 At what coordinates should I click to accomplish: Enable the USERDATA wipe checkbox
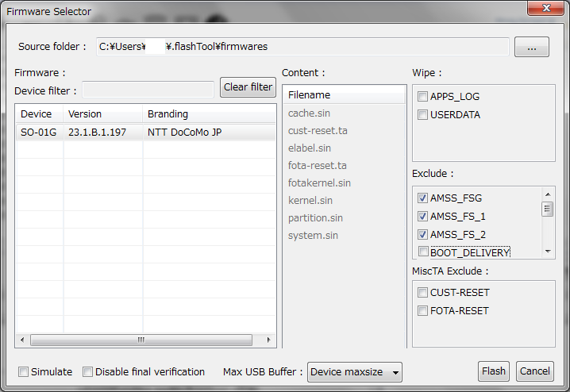click(x=422, y=115)
